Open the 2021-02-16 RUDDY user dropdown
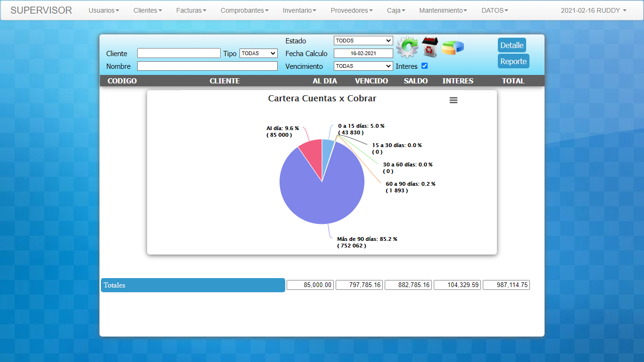Image resolution: width=644 pixels, height=362 pixels. [594, 10]
